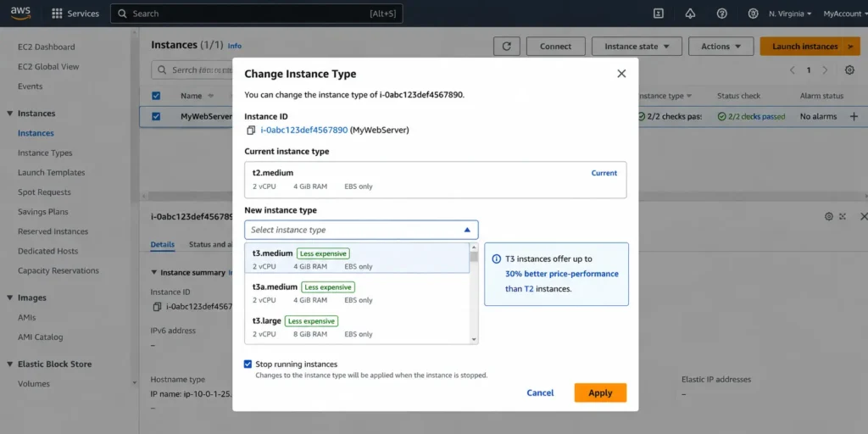Click the Info link beside Instances
The height and width of the screenshot is (434, 868).
(x=235, y=46)
